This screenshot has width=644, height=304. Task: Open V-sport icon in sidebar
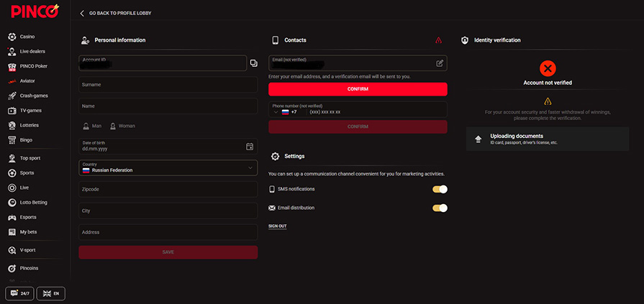pos(12,250)
